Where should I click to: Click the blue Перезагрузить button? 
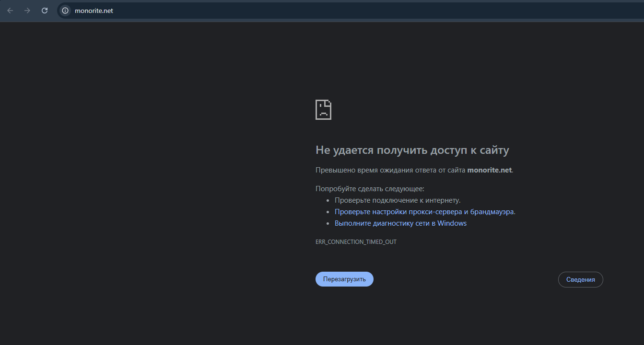[x=344, y=279]
